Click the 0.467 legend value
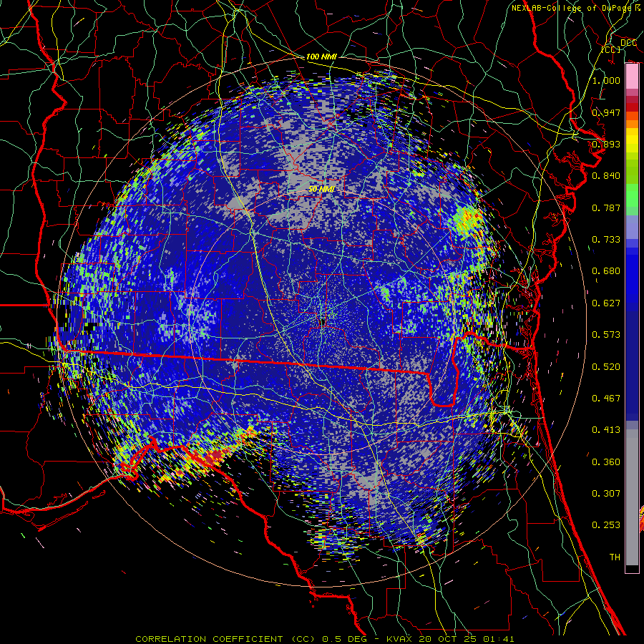644x644 pixels. click(606, 399)
